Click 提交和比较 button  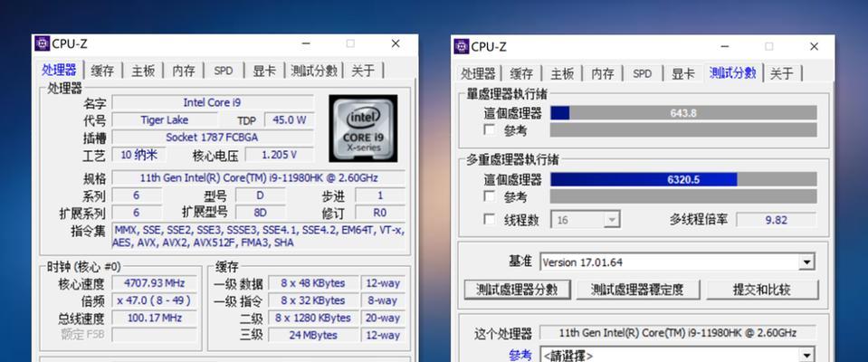762,290
